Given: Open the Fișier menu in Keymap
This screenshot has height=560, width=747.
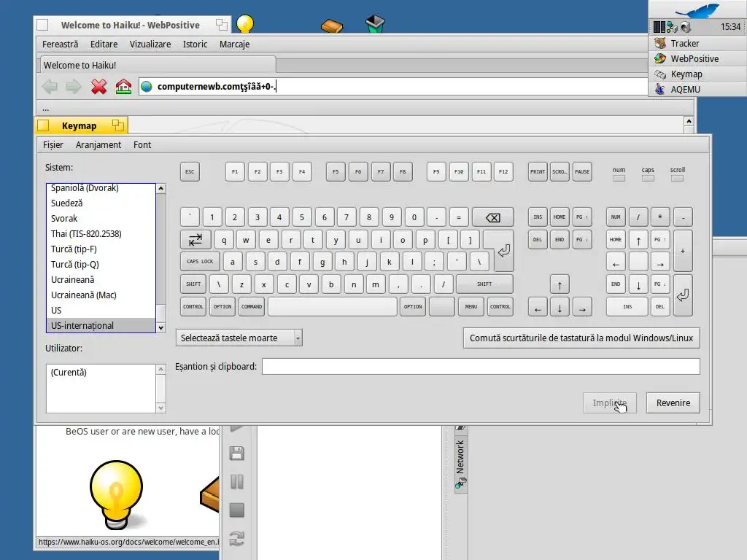Looking at the screenshot, I should tap(53, 145).
